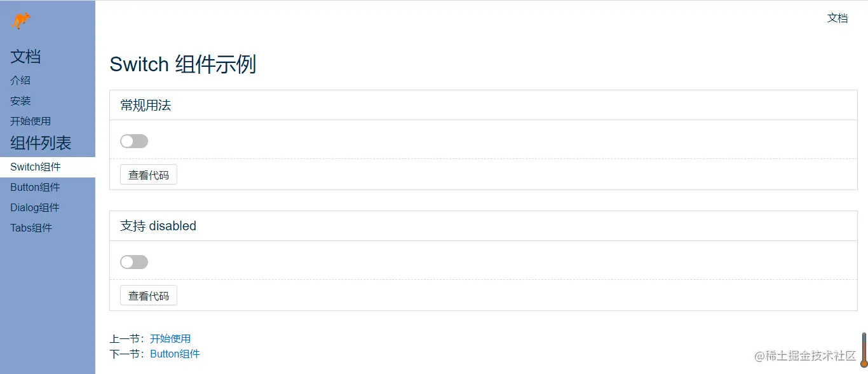
Task: Go to Dialog组件 in the sidebar
Action: pyautogui.click(x=34, y=208)
